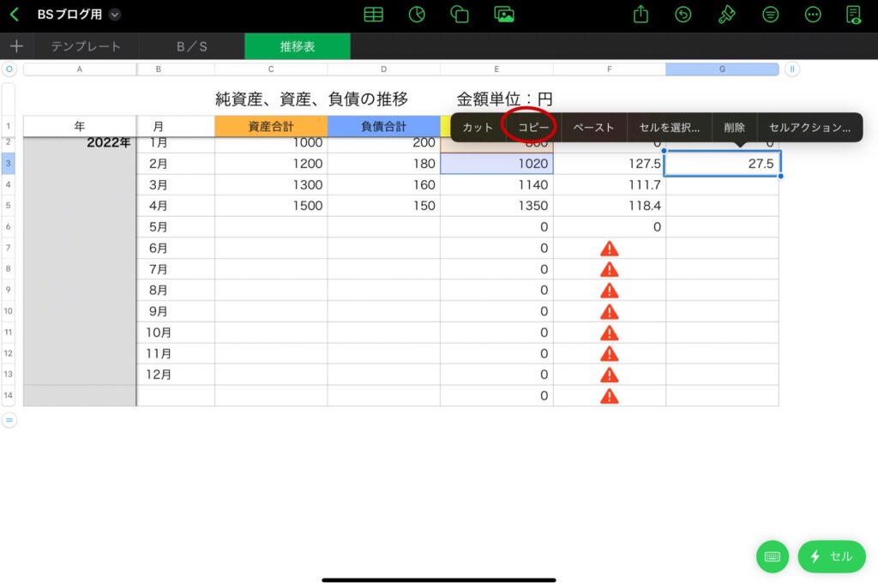The height and width of the screenshot is (588, 878).
Task: Tap the error warning icon in 10月 row
Action: tap(610, 333)
